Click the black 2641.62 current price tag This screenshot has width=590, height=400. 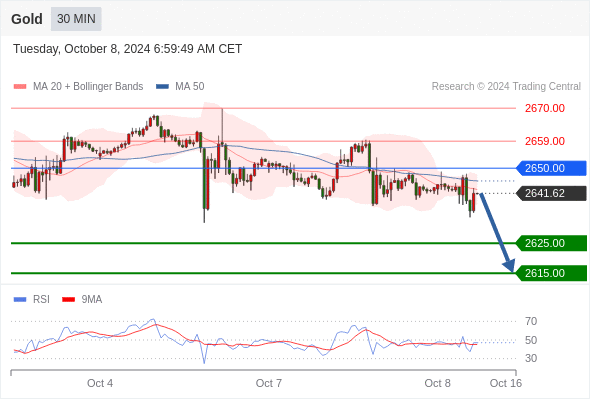tap(551, 193)
